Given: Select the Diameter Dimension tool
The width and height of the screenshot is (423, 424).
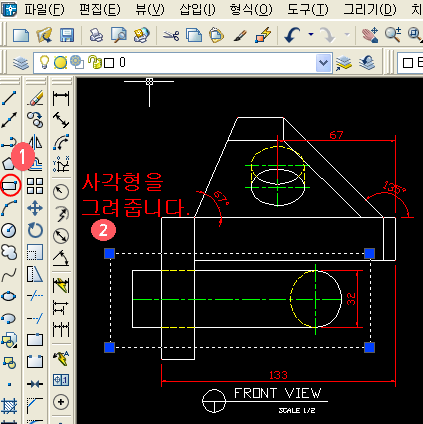Looking at the screenshot, I should 61,236.
